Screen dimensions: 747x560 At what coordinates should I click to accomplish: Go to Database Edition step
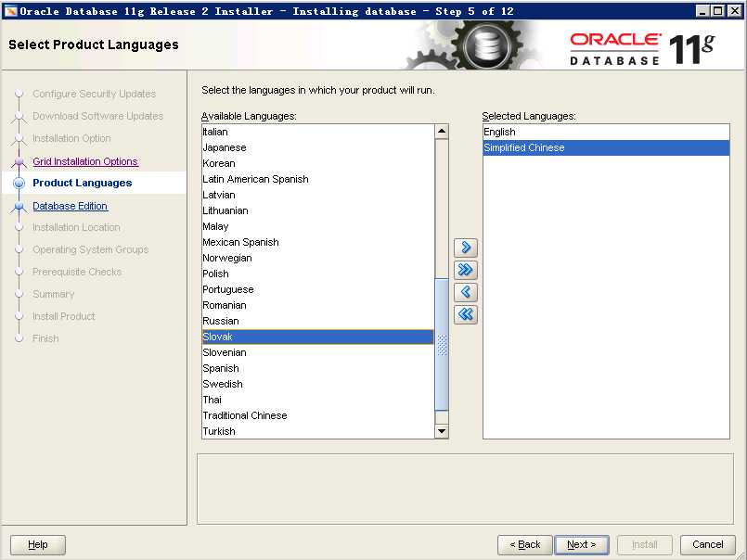click(70, 206)
